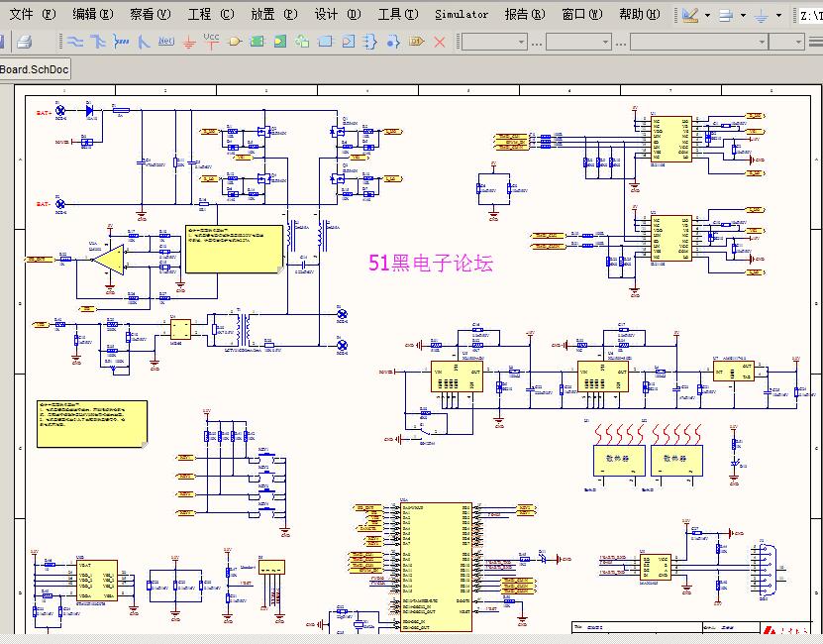Select the Place Wire tool
Screen dimensions: 823x644
[x=75, y=42]
